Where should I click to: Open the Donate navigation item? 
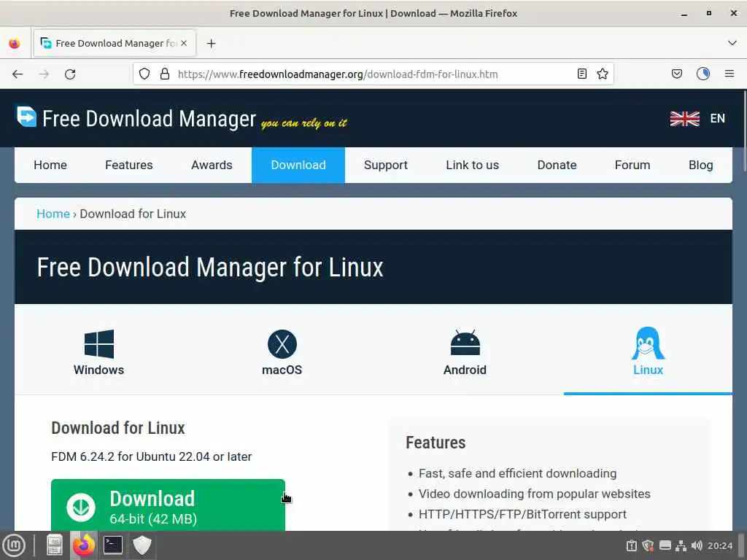click(x=557, y=166)
